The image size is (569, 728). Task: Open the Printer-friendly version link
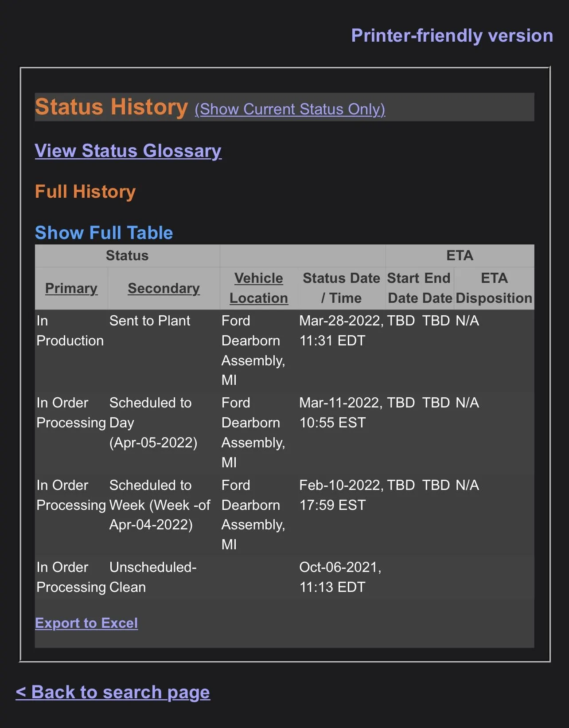(x=452, y=35)
